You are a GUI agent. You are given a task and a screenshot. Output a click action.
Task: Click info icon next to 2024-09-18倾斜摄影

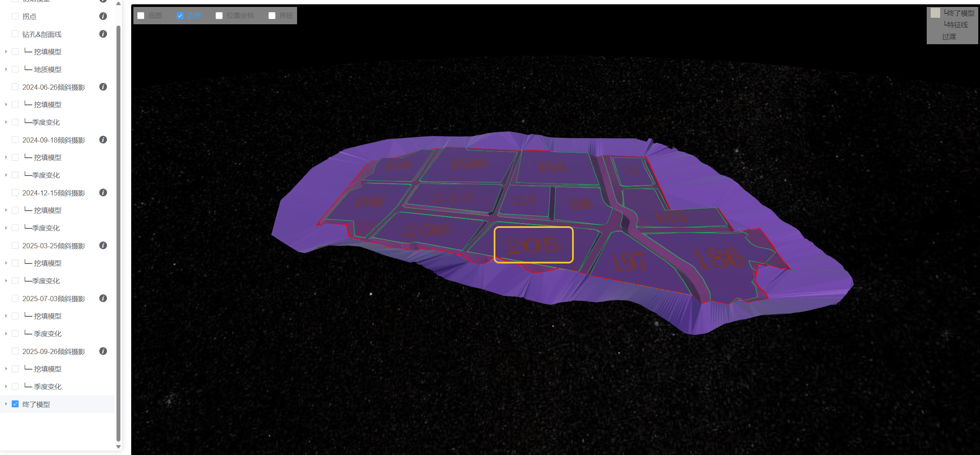click(103, 140)
